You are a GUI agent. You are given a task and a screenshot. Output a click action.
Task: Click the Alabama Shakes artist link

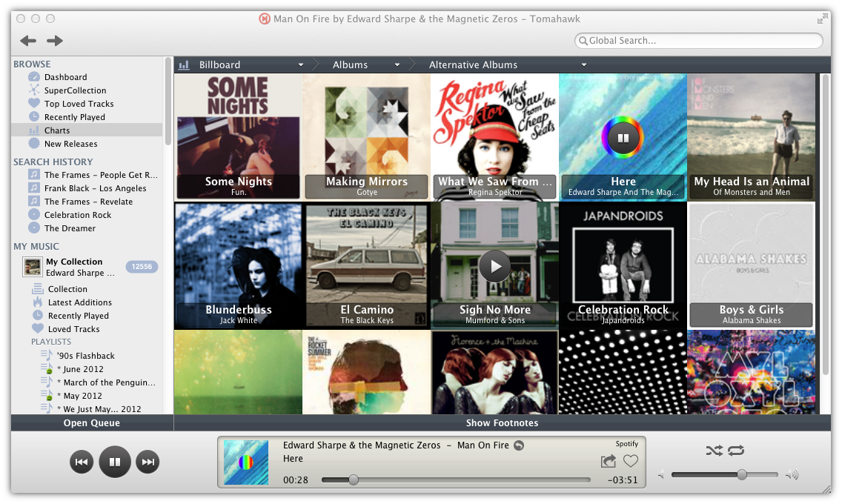pos(752,320)
